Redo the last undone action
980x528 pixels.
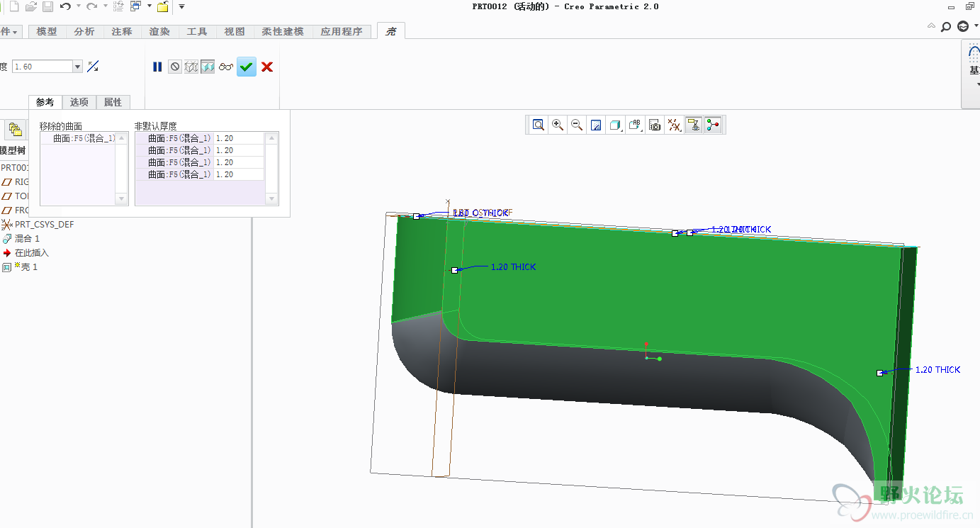[x=91, y=6]
